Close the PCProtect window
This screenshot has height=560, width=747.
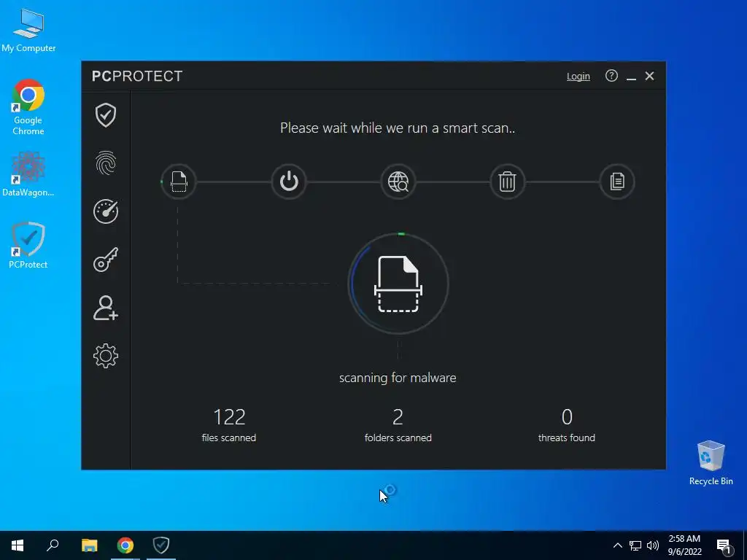point(649,76)
